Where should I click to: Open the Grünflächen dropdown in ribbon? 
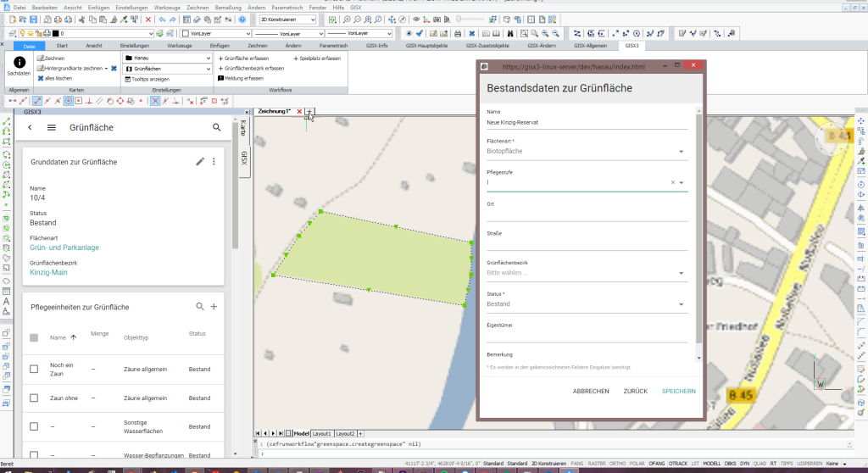coord(167,69)
